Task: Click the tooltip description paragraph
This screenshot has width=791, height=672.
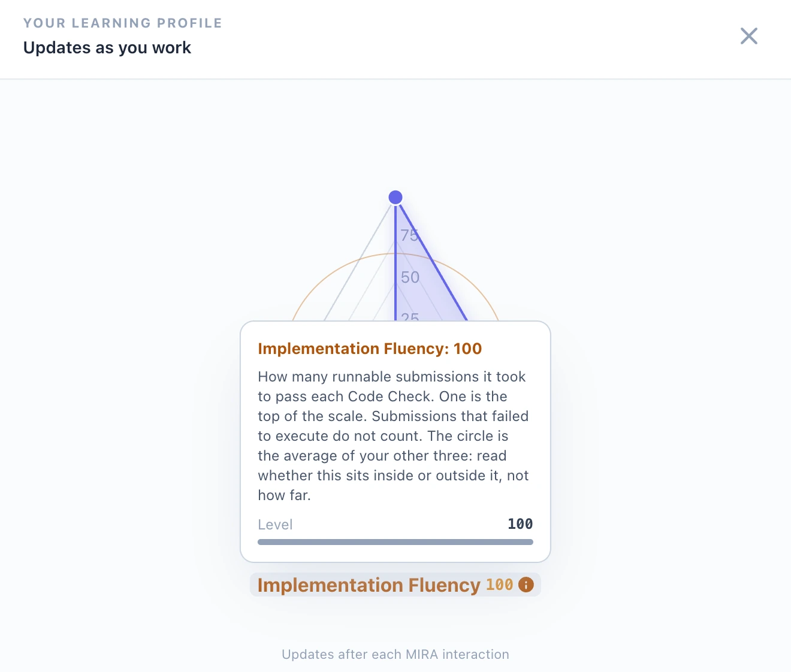Action: coord(394,436)
